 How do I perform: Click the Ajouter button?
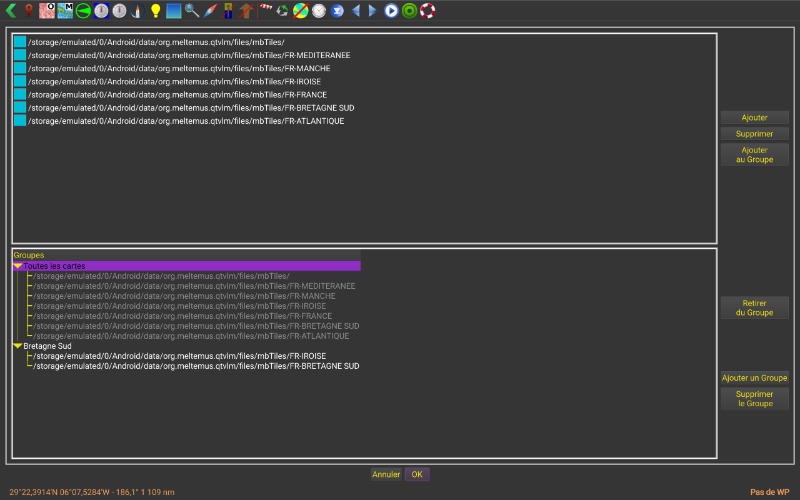tap(754, 118)
